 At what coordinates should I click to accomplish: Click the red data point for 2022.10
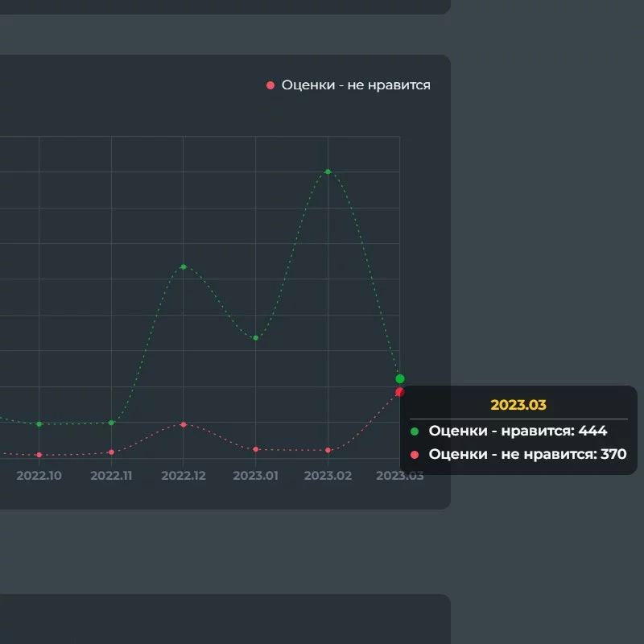(39, 455)
